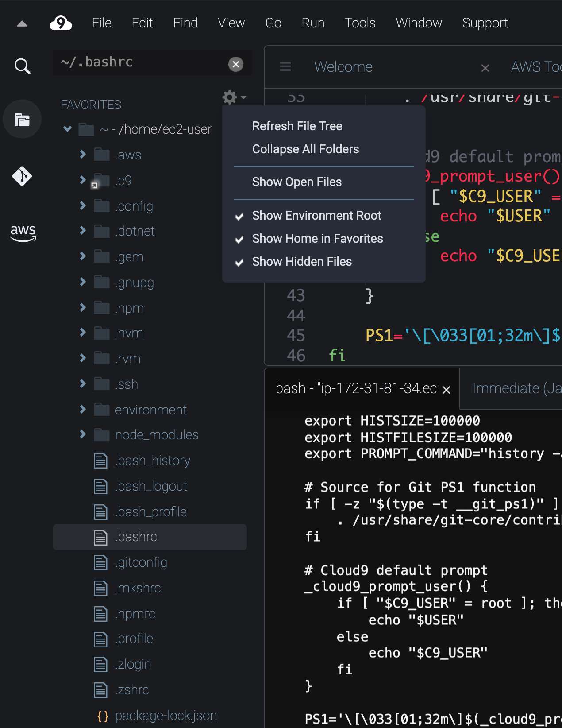Close the Welcome tab
562x728 pixels.
pyautogui.click(x=485, y=68)
